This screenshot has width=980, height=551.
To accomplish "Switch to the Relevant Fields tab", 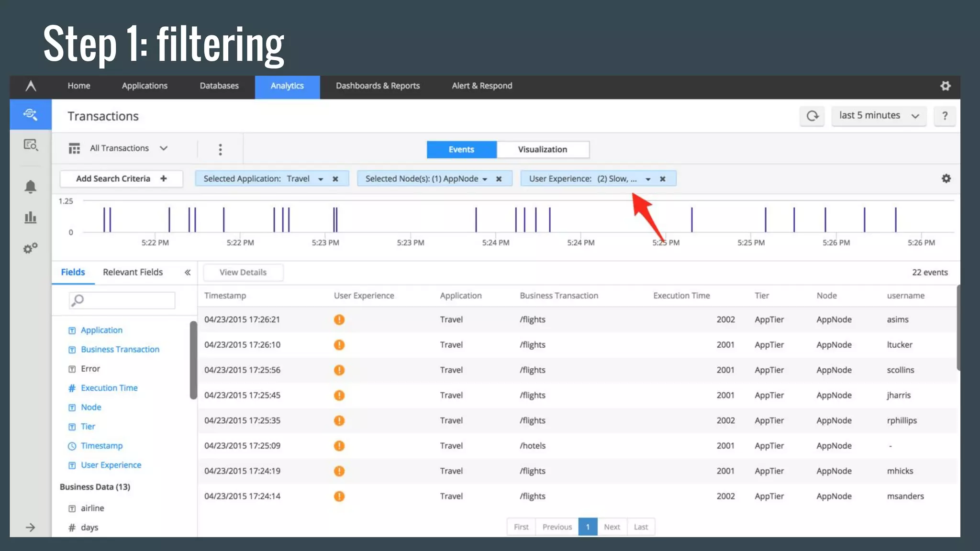I will pyautogui.click(x=133, y=272).
